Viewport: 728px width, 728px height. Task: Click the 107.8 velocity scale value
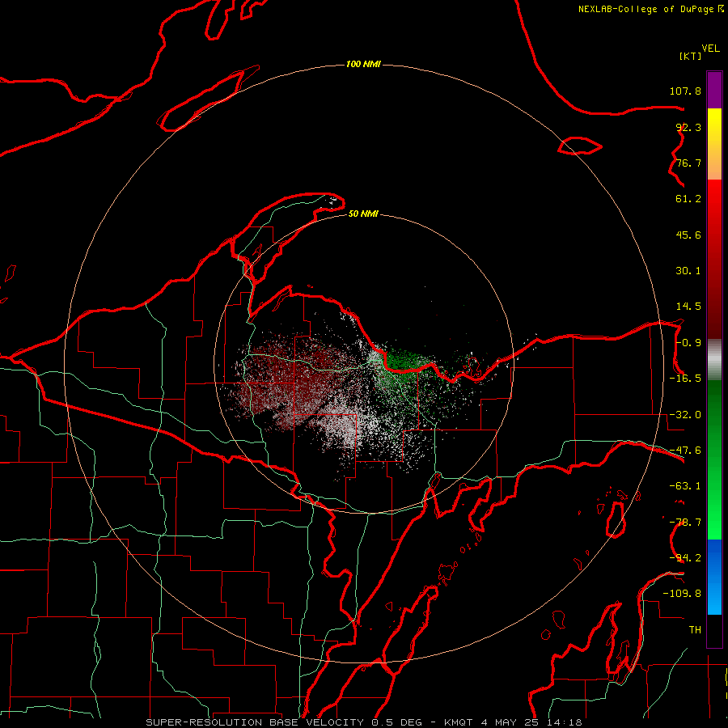click(685, 91)
